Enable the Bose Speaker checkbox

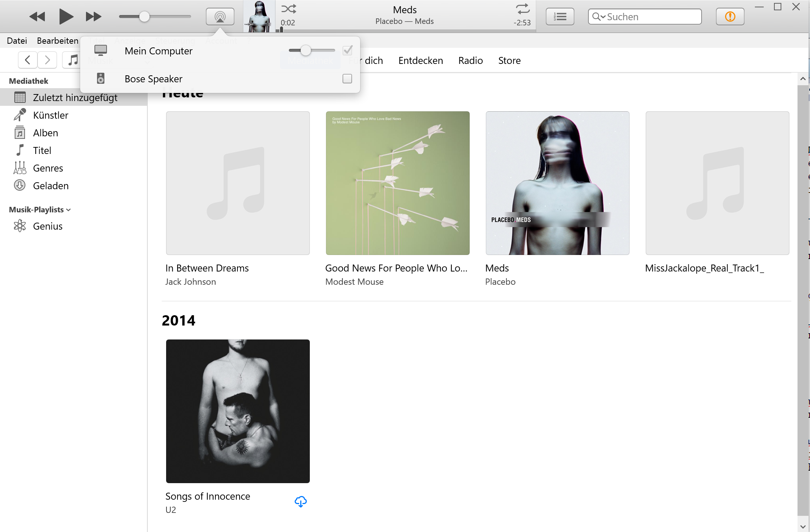347,79
